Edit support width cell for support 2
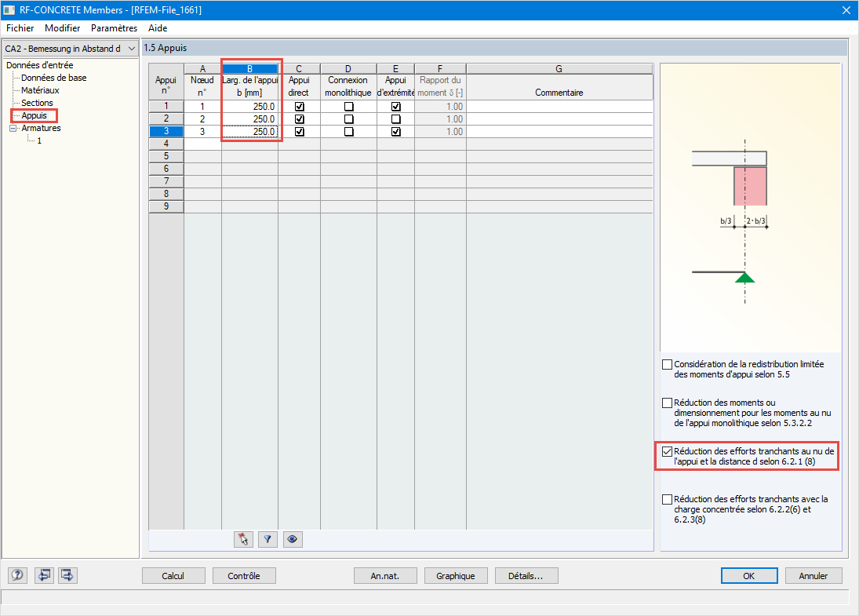The width and height of the screenshot is (859, 616). click(x=249, y=119)
